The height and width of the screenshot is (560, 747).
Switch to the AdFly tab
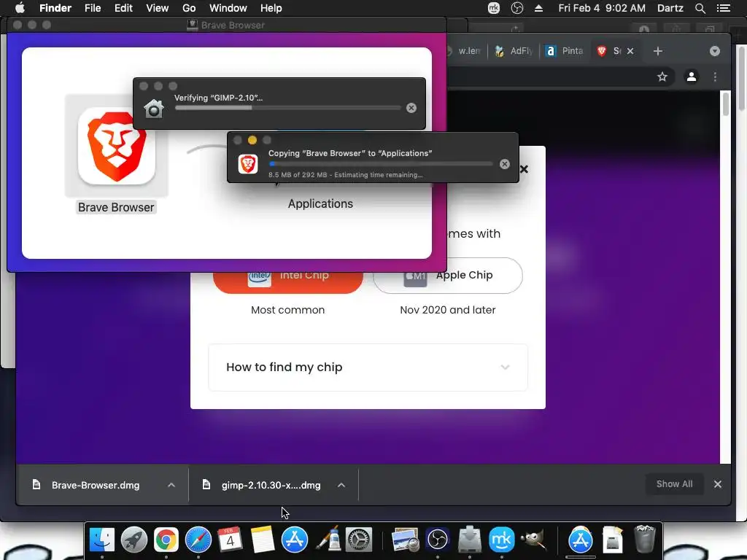[514, 51]
